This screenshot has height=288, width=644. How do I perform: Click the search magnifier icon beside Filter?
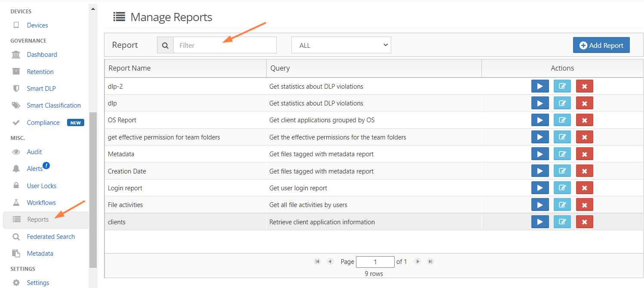(165, 45)
